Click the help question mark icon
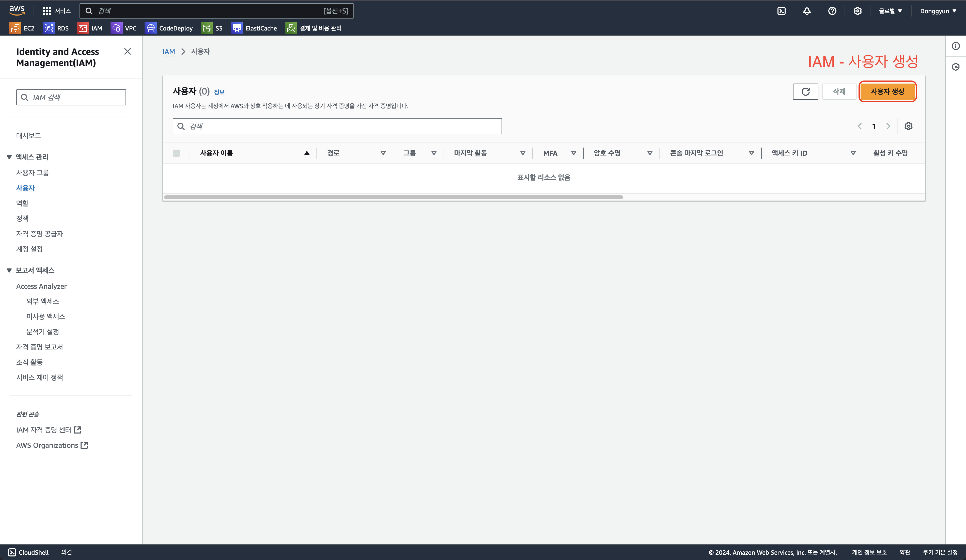The height and width of the screenshot is (560, 966). [x=832, y=11]
